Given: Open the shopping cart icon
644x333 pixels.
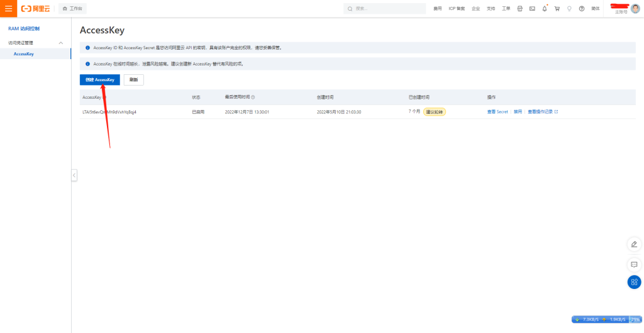Looking at the screenshot, I should [557, 9].
